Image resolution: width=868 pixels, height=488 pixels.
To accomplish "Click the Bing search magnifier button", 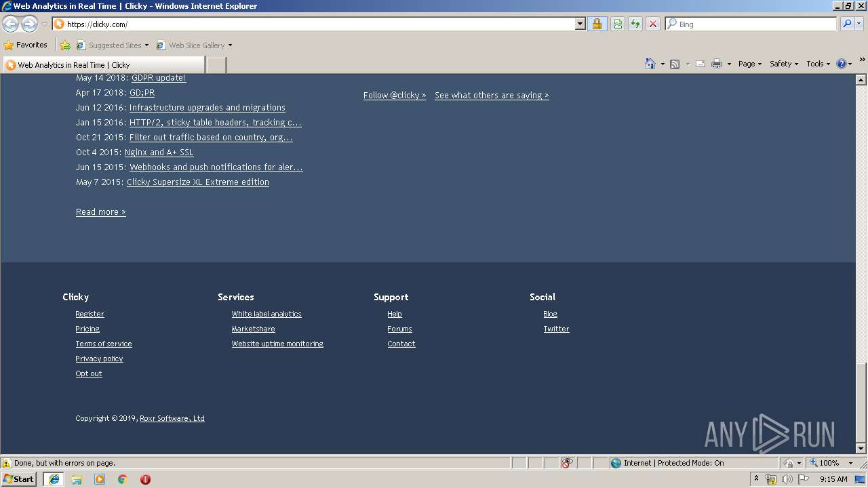I will 847,24.
